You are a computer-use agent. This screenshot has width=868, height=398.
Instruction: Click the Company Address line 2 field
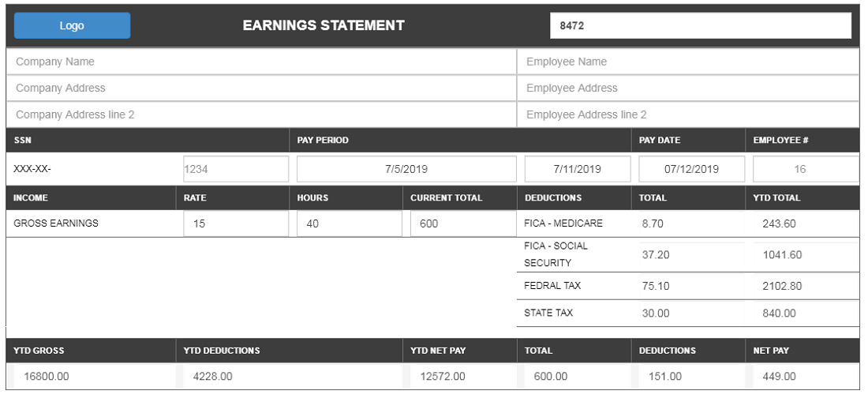(261, 115)
